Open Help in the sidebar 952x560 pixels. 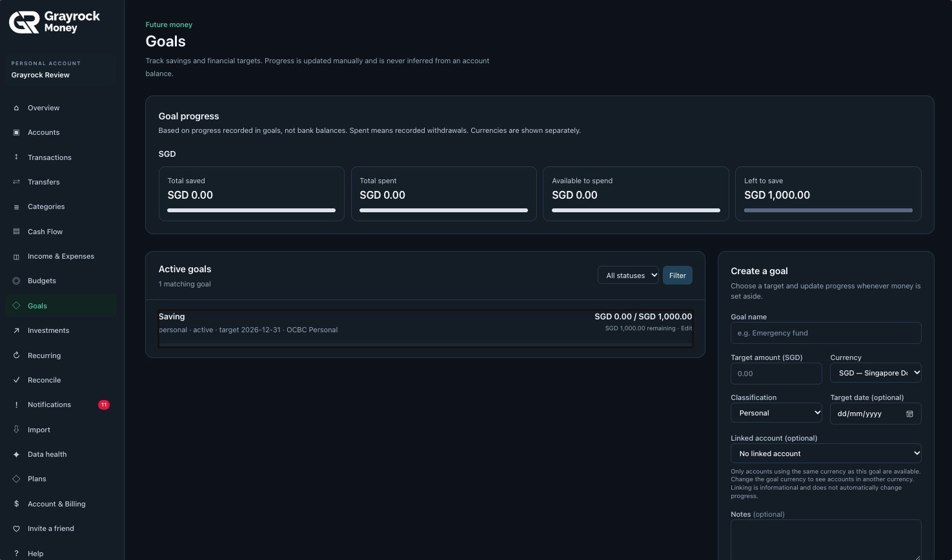point(61,553)
